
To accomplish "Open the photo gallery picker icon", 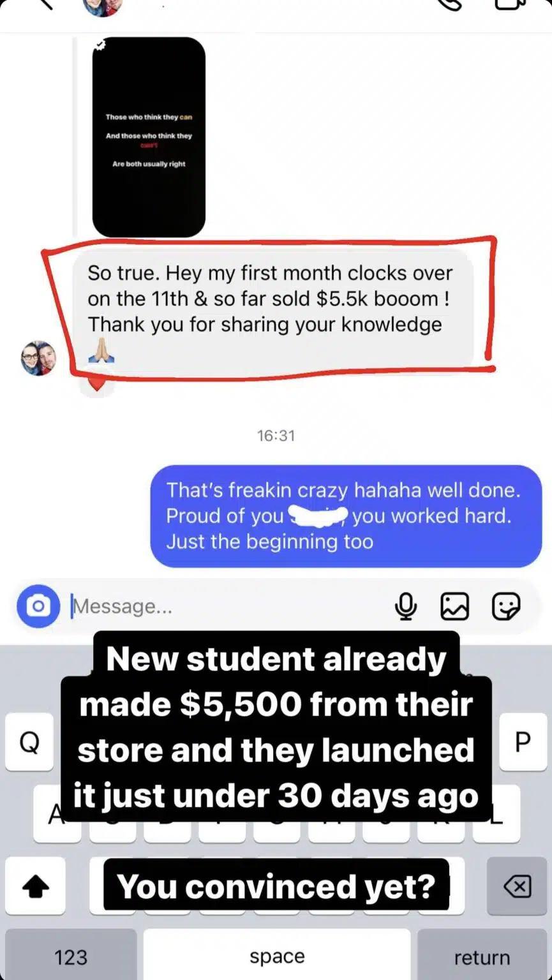I will click(x=455, y=606).
